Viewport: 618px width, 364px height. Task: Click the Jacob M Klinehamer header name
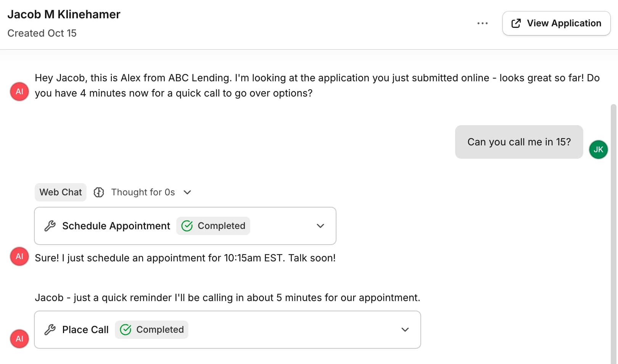(64, 14)
